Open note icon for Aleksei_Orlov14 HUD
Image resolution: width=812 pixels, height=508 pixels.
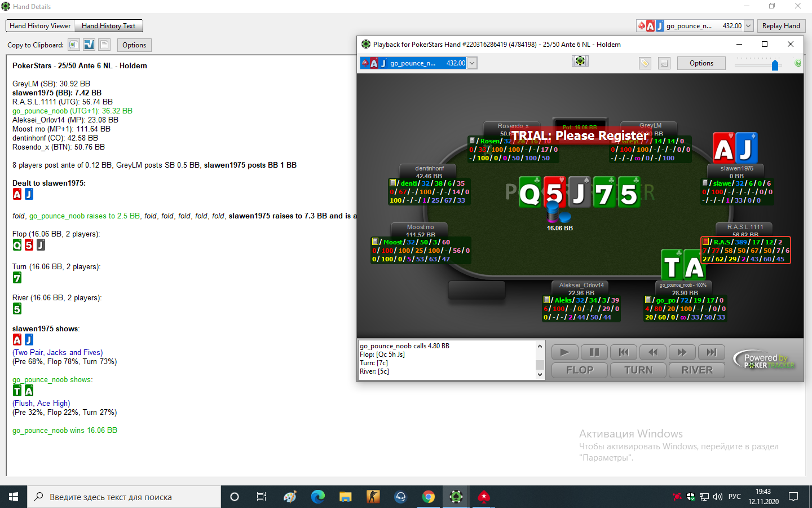[x=546, y=300]
